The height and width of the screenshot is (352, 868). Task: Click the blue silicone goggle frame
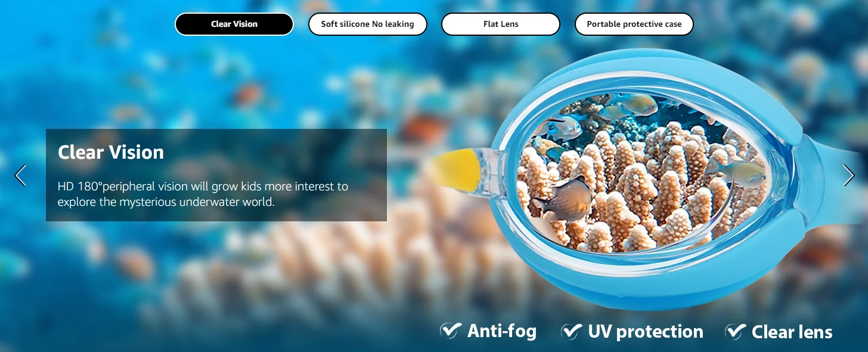(644, 280)
